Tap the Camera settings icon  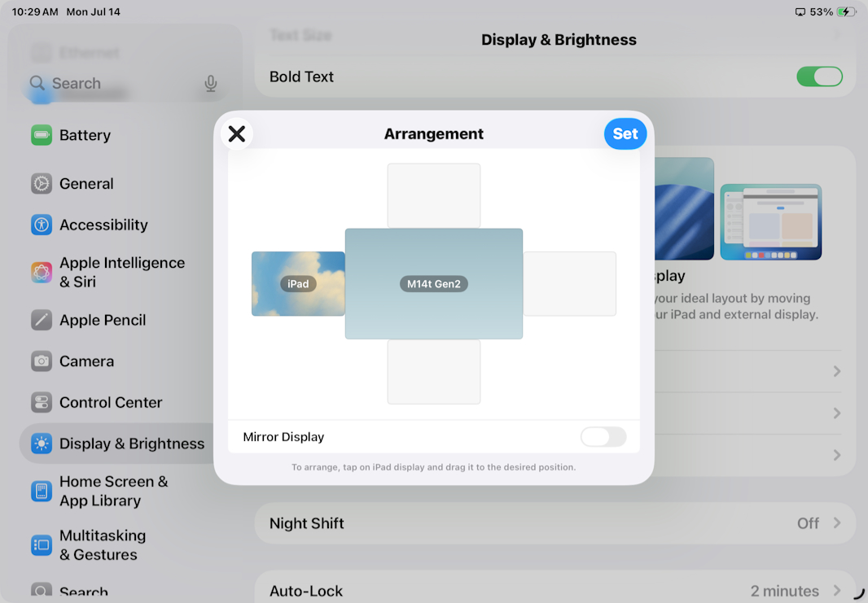click(42, 361)
